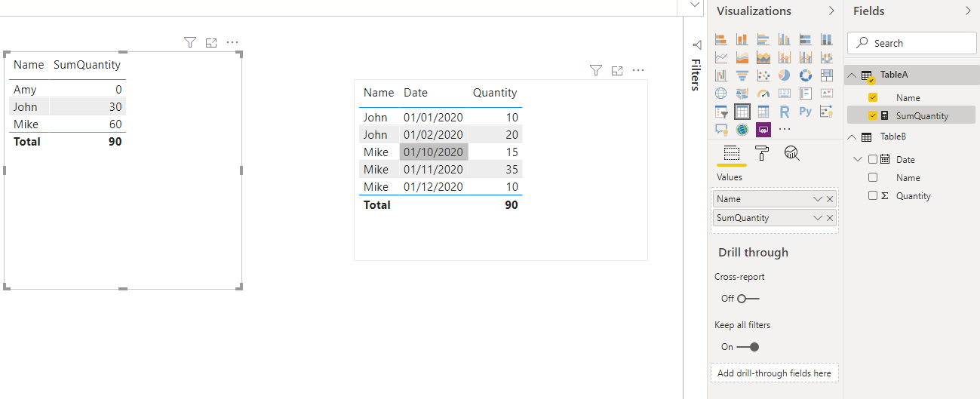Open Name field dropdown in Values well
The image size is (980, 399).
coord(818,199)
